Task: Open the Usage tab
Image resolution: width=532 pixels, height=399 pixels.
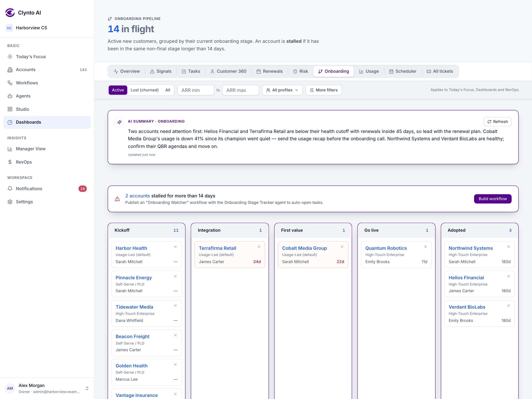Action: pyautogui.click(x=369, y=71)
